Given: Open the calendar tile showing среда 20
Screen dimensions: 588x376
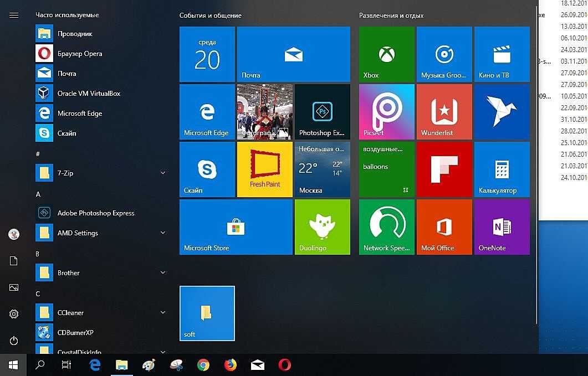Looking at the screenshot, I should click(x=207, y=54).
